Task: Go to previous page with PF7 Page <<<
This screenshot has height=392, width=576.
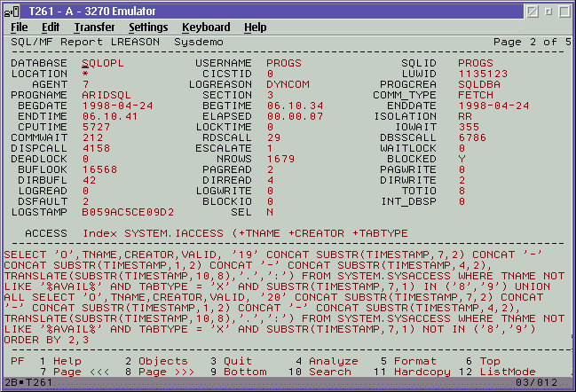Action: [x=81, y=372]
